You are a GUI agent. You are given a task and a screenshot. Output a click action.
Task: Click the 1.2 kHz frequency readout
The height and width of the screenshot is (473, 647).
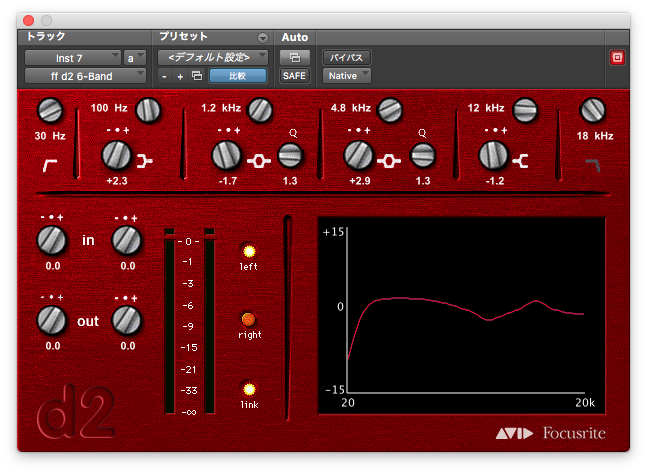click(x=221, y=108)
